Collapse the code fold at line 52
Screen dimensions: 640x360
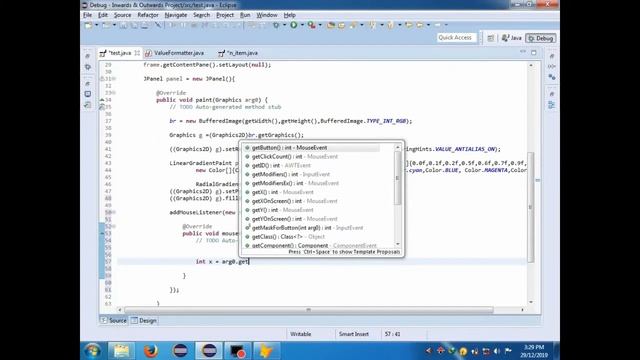point(114,226)
